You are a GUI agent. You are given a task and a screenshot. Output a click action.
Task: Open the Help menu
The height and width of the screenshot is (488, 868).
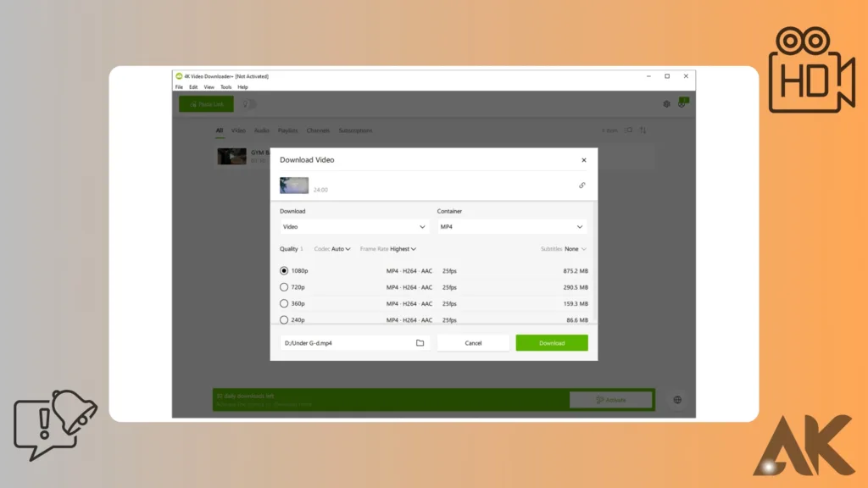tap(242, 87)
